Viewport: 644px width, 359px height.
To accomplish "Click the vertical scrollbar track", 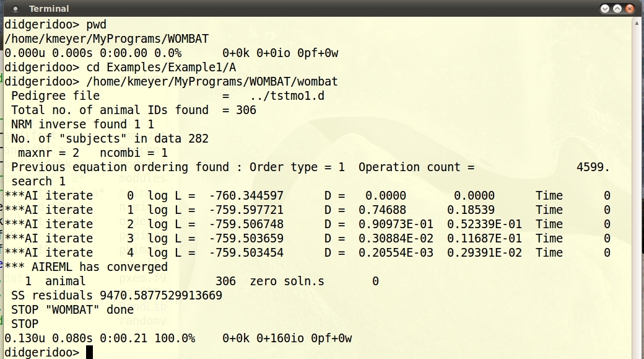I will click(x=638, y=186).
